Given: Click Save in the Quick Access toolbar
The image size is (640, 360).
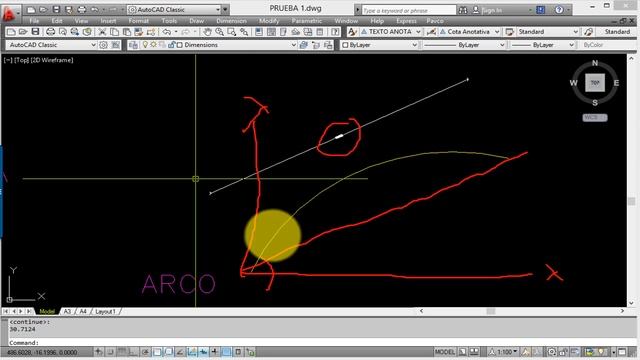Looking at the screenshot, I should coord(56,9).
